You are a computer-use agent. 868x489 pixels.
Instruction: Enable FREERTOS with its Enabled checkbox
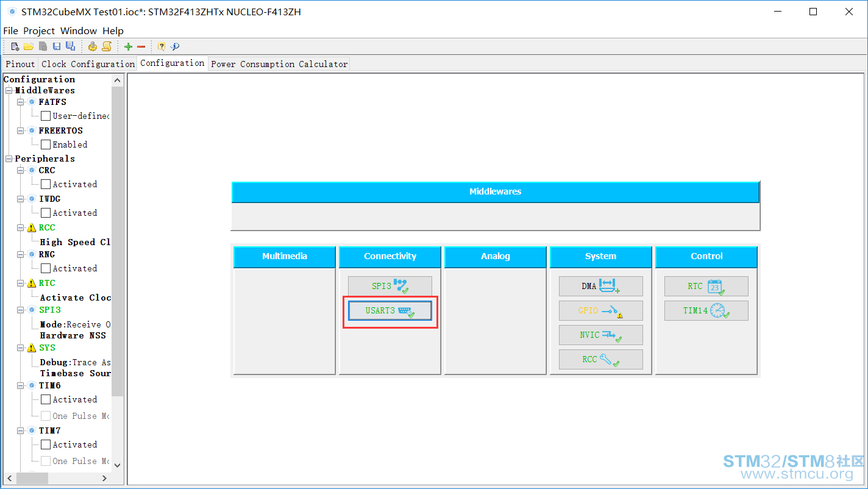pos(46,145)
